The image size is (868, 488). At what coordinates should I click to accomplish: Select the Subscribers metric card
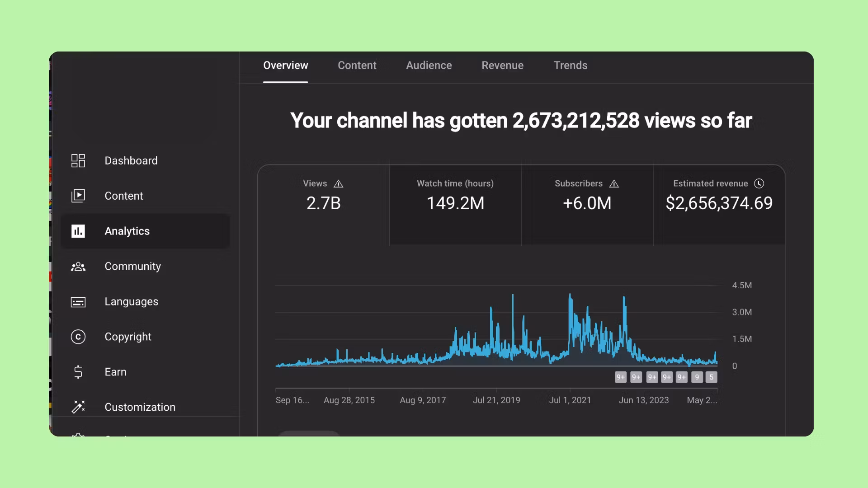point(587,206)
